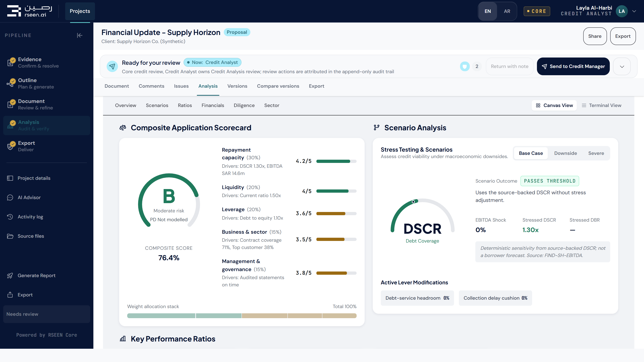Open the Ratios sub-tab

pyautogui.click(x=185, y=105)
